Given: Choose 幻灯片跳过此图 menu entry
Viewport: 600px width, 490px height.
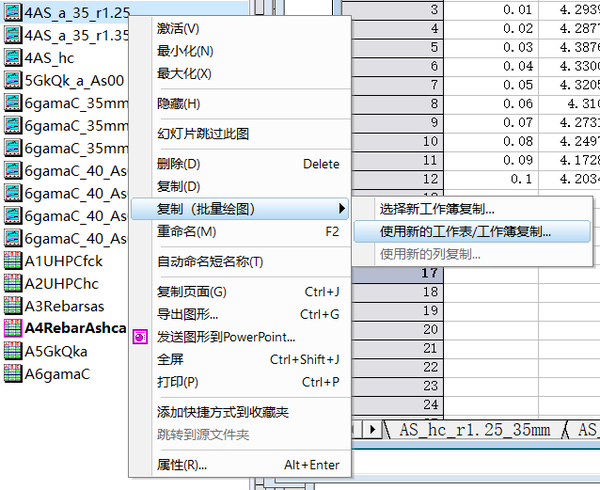Looking at the screenshot, I should [x=240, y=134].
